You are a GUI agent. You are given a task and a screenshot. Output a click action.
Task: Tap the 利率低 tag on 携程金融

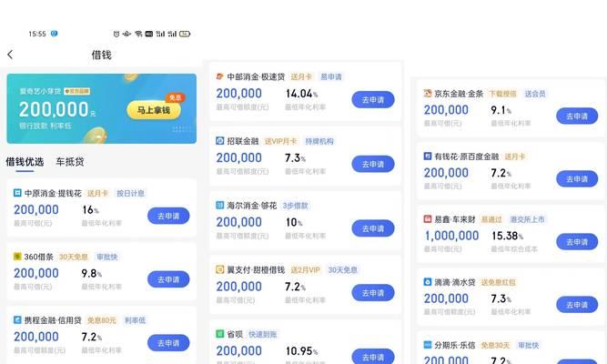tap(135, 320)
